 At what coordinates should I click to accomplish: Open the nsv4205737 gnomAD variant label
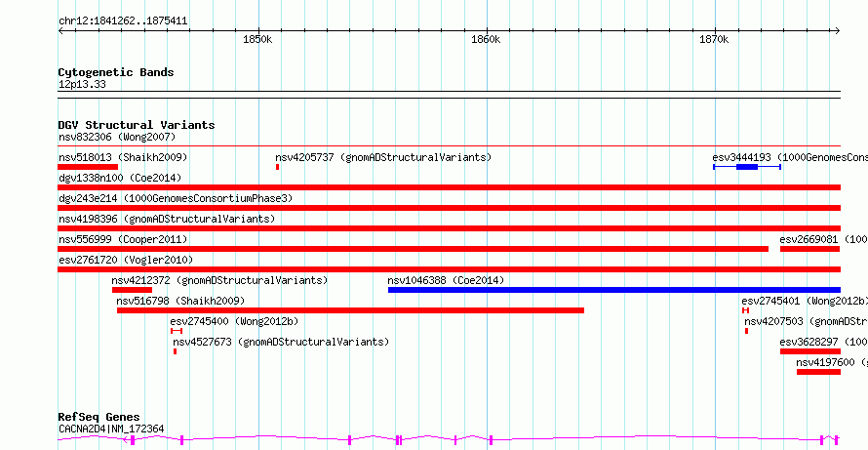click(x=383, y=157)
